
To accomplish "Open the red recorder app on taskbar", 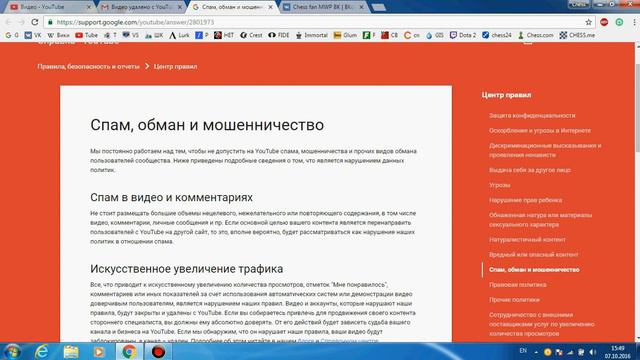I will click(x=158, y=351).
